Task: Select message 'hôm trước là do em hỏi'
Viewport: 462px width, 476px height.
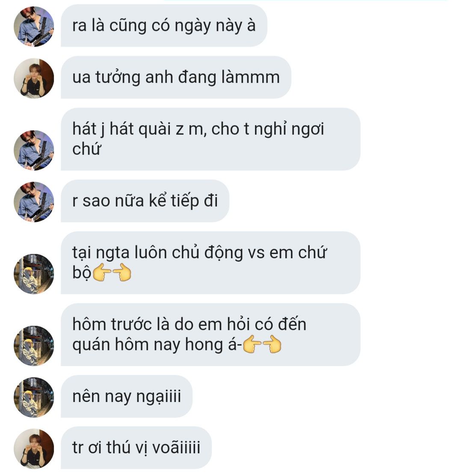Action: (x=210, y=334)
